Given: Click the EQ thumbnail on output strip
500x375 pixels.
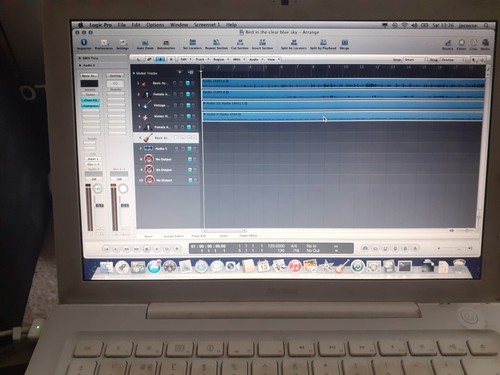Looking at the screenshot, I should click(115, 83).
